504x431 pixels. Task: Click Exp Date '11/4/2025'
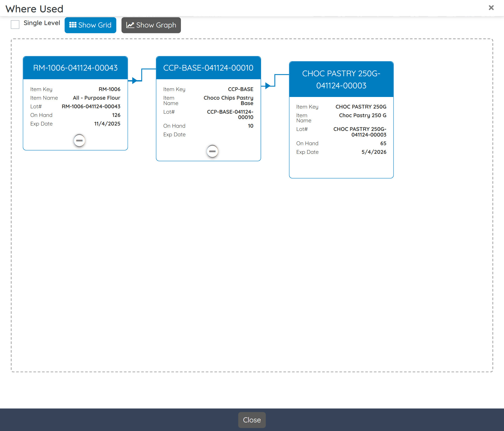(107, 124)
